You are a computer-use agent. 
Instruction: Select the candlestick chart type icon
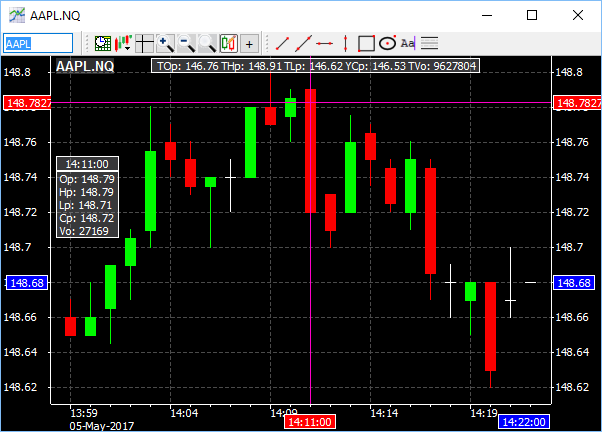coord(124,43)
